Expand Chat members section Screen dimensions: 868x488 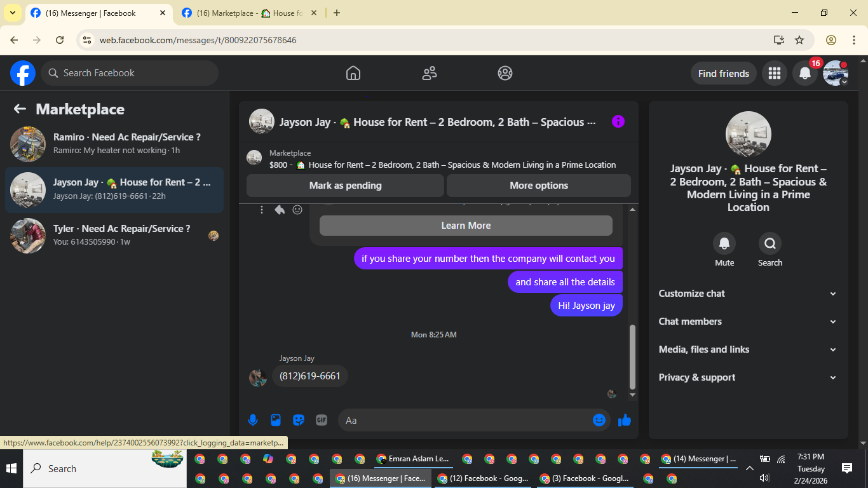(748, 322)
